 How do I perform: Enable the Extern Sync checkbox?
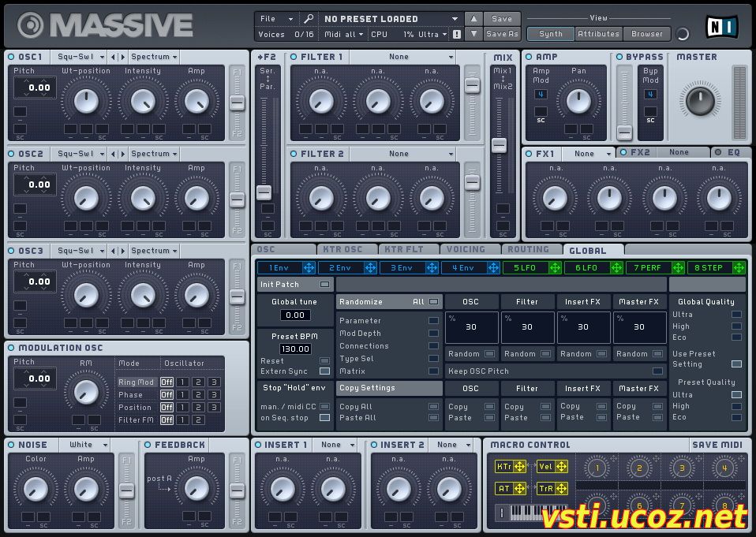(324, 371)
